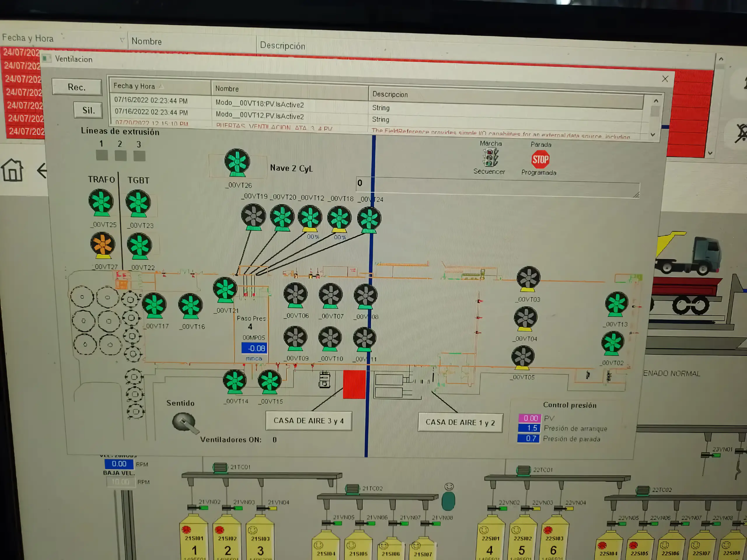Select the _00VT14 fan
The height and width of the screenshot is (560, 747).
(235, 382)
